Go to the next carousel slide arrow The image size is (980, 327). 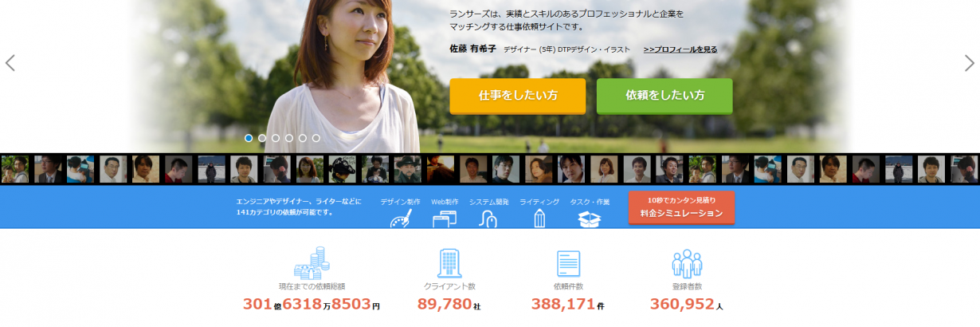pos(969,63)
